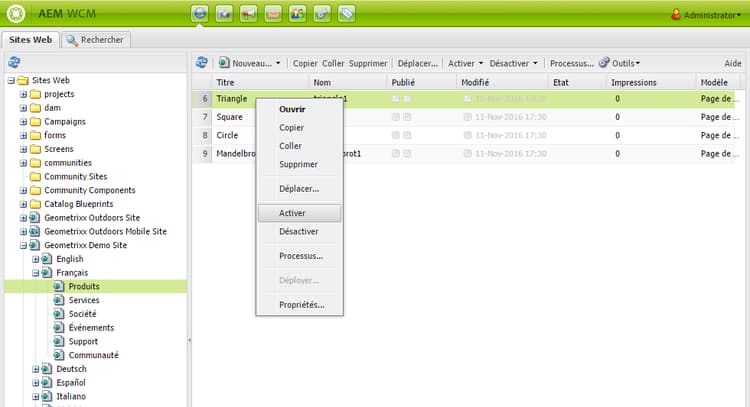750x407 pixels.
Task: Click the Rechercher magnifier icon
Action: point(72,40)
